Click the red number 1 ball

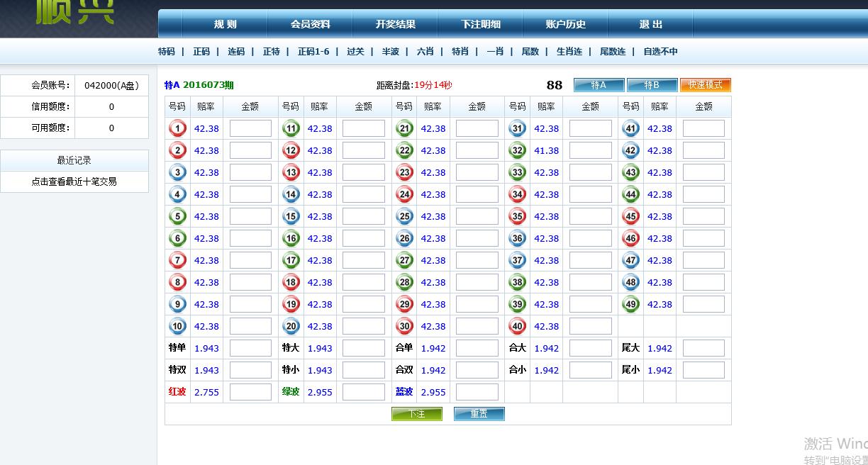point(177,129)
